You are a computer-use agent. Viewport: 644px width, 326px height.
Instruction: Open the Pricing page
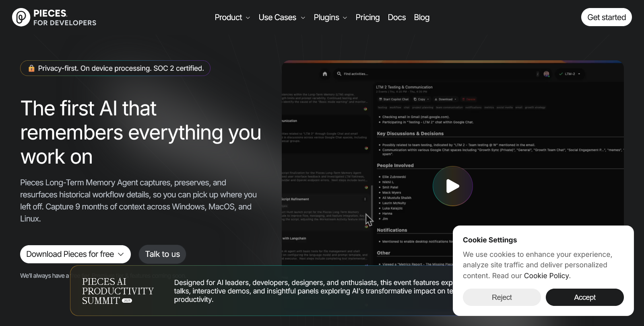[x=367, y=17]
